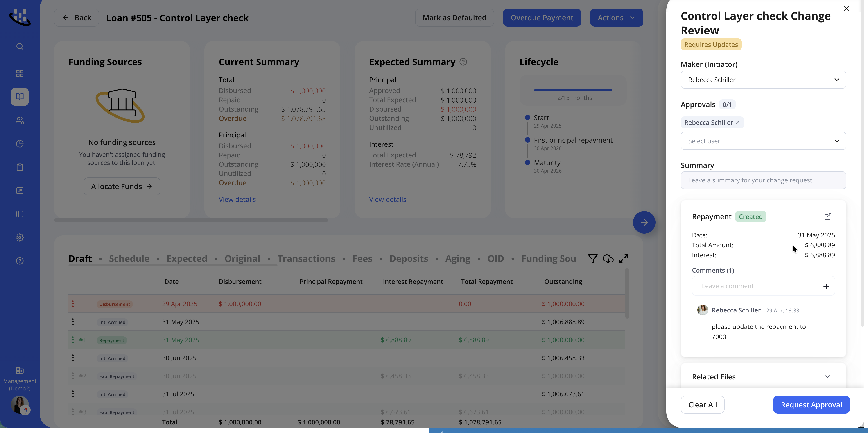Click the Approvals 0/1 counter badge
The width and height of the screenshot is (868, 433).
click(727, 105)
